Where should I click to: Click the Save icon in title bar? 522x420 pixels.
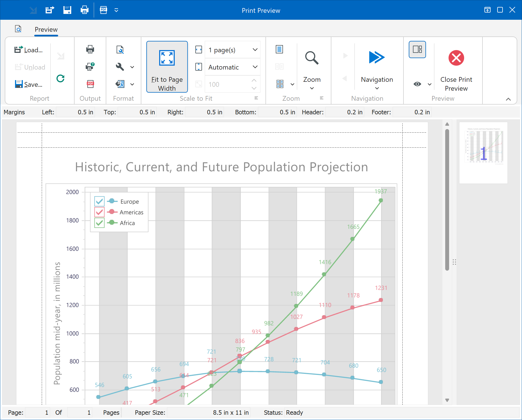(x=67, y=10)
